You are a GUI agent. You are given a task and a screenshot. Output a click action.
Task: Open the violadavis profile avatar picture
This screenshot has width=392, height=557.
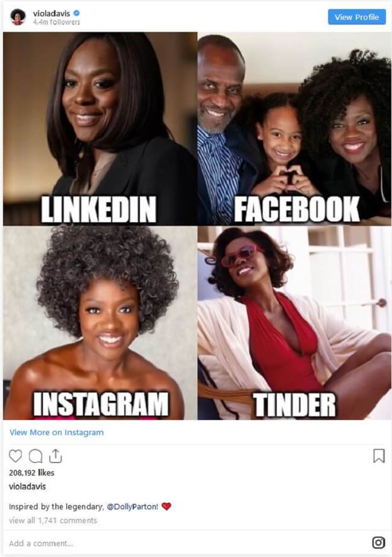coord(17,17)
